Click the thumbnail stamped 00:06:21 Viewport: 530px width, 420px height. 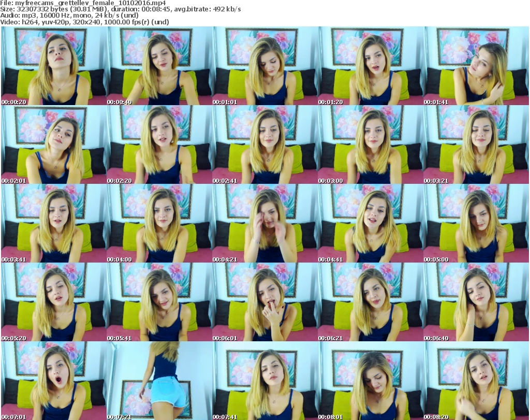370,302
